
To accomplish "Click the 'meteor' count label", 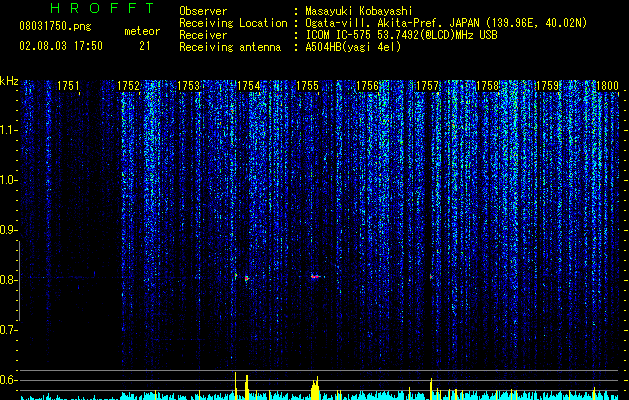I will 142,31.
